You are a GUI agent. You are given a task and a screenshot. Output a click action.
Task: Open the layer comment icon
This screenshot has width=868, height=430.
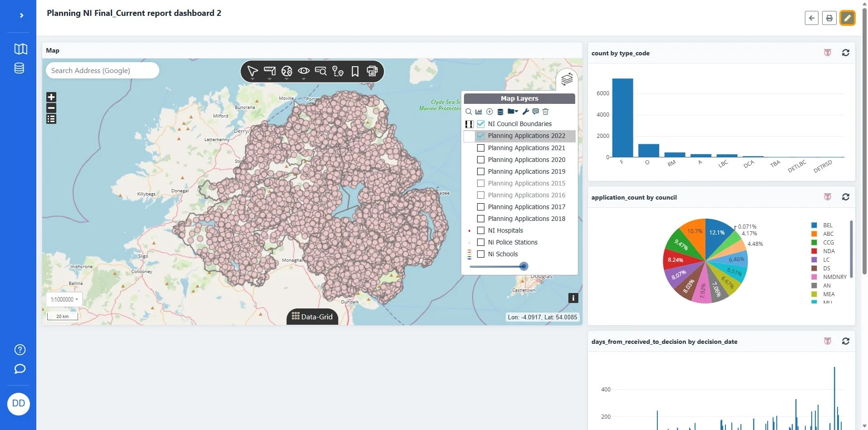pyautogui.click(x=536, y=112)
